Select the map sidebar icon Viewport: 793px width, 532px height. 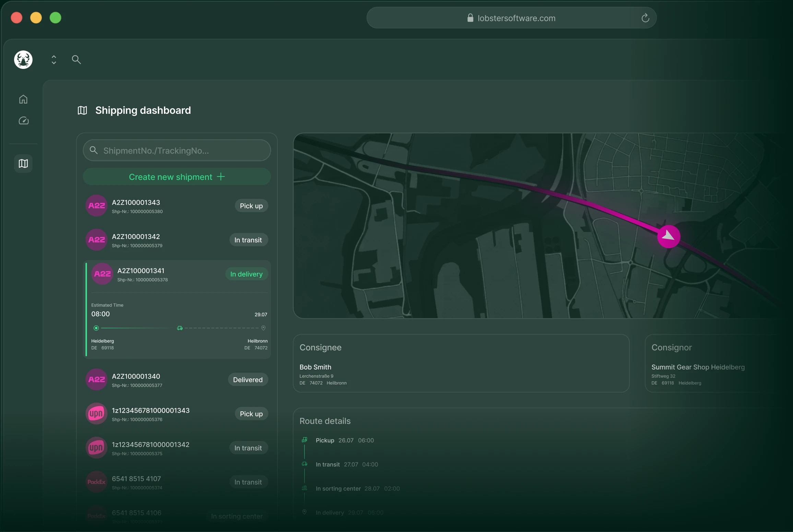[23, 164]
